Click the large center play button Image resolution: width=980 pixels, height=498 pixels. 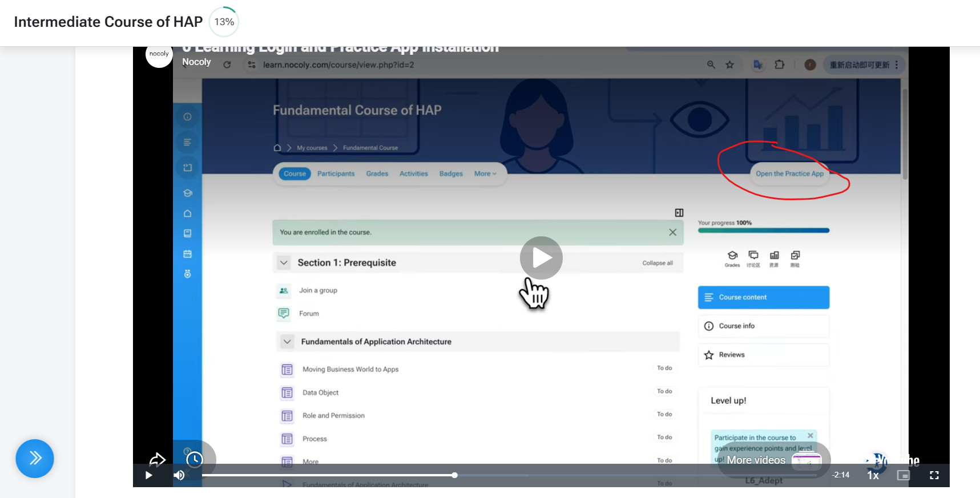(541, 258)
